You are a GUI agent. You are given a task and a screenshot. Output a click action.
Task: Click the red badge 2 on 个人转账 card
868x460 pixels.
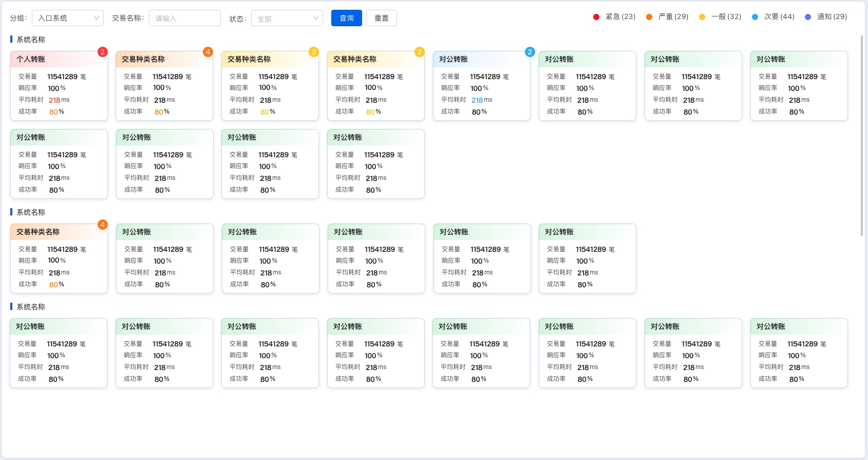[x=103, y=52]
